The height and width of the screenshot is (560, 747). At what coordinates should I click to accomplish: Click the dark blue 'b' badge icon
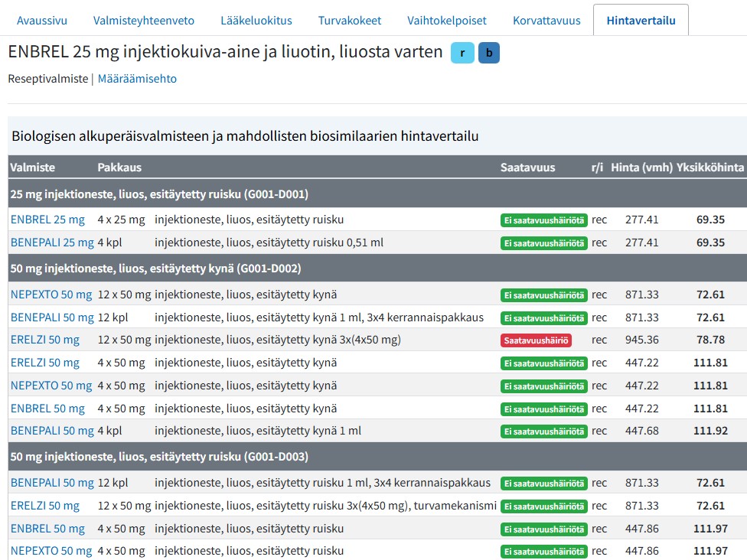[x=489, y=53]
